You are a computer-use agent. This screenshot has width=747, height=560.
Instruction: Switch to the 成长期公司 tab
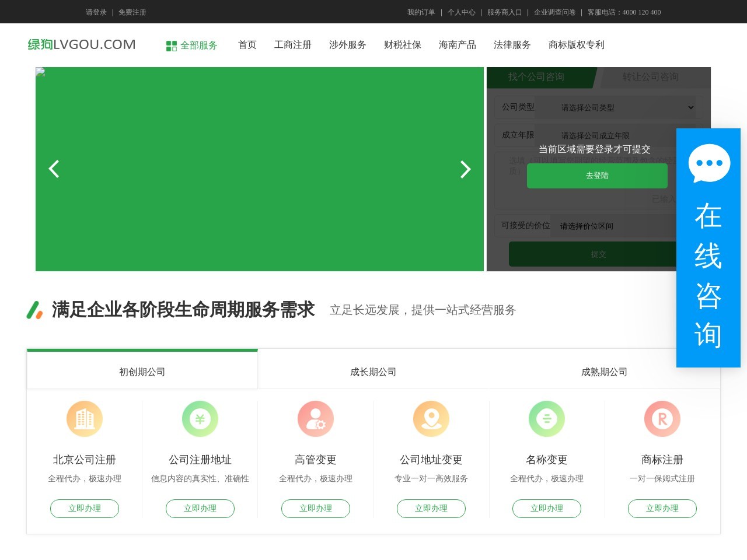click(373, 371)
